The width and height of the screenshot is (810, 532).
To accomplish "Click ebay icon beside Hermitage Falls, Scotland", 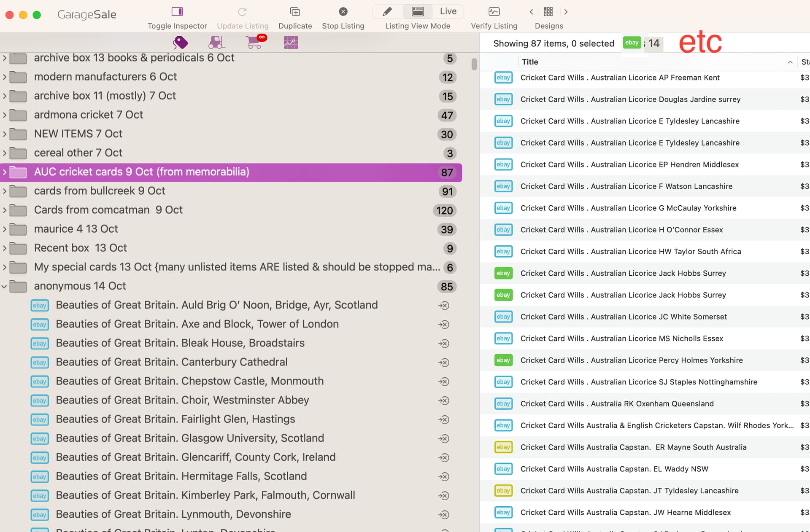I will click(x=40, y=476).
